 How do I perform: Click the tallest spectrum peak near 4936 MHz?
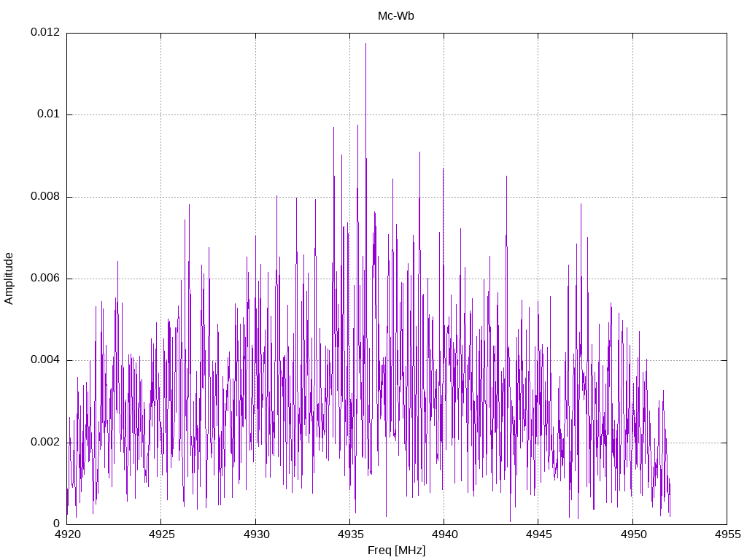tap(366, 44)
